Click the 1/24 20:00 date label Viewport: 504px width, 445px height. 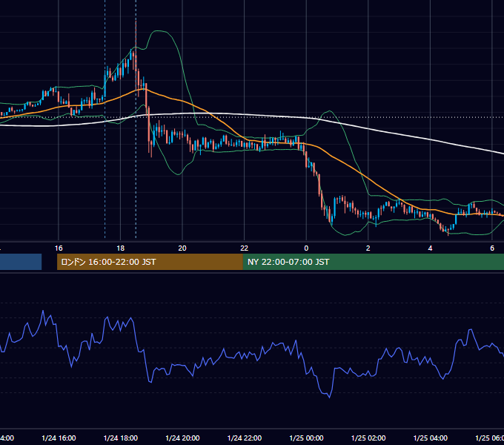coord(182,438)
